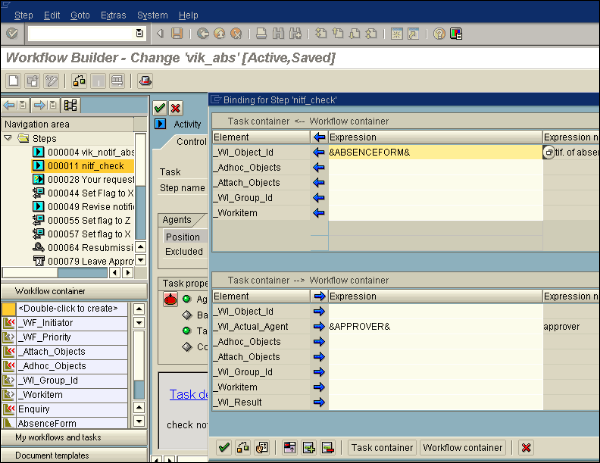The width and height of the screenshot is (600, 463).
Task: Click the blue left arrow for _Wi_Object_Id
Action: point(319,152)
